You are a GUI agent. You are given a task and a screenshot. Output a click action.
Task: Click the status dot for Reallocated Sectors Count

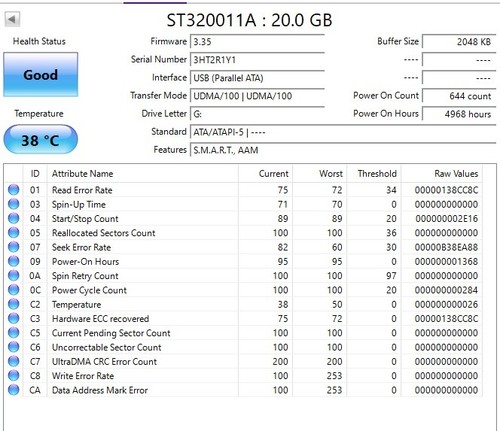(14, 233)
